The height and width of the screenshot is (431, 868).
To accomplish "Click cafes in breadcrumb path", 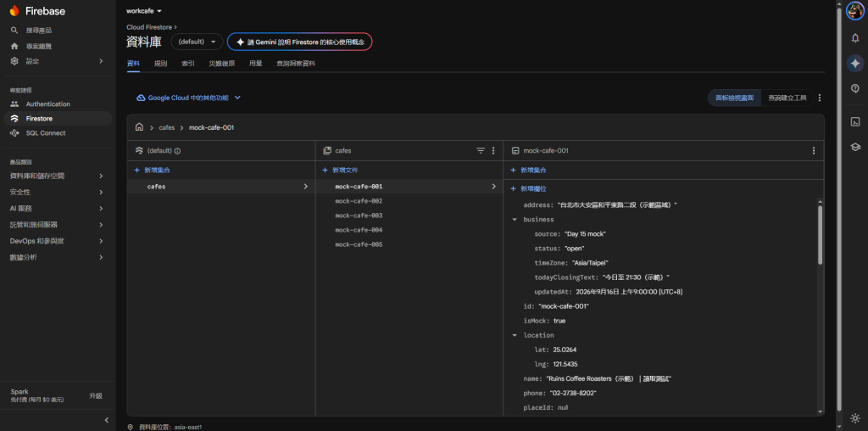I will [167, 127].
